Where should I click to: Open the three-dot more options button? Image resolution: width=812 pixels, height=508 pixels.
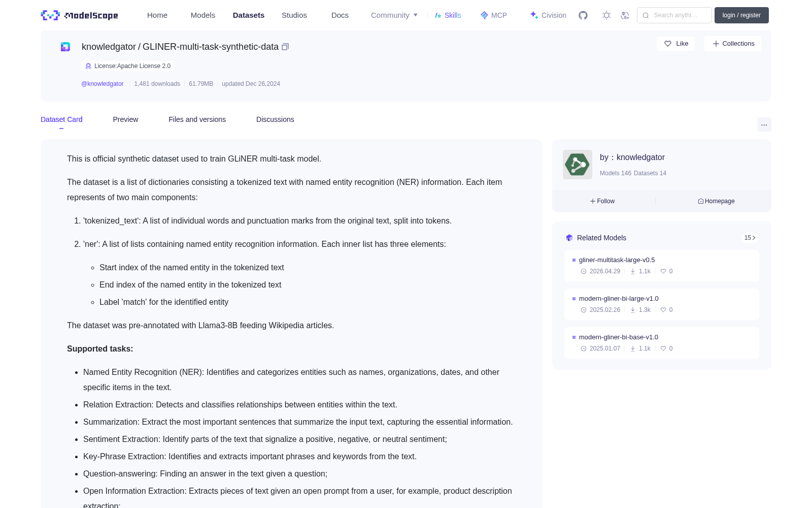(764, 125)
